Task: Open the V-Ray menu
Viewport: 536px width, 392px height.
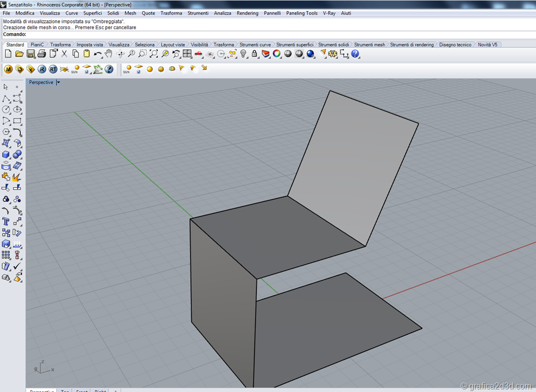Action: point(329,13)
